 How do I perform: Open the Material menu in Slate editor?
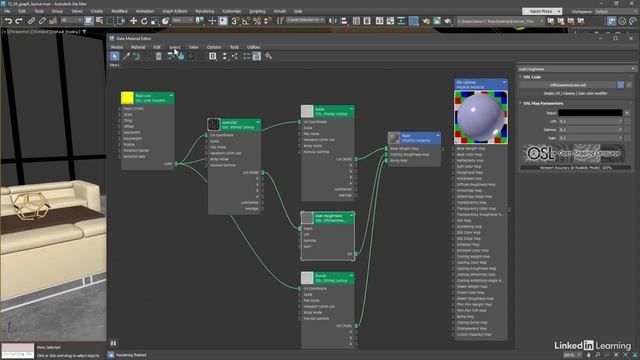[x=138, y=47]
